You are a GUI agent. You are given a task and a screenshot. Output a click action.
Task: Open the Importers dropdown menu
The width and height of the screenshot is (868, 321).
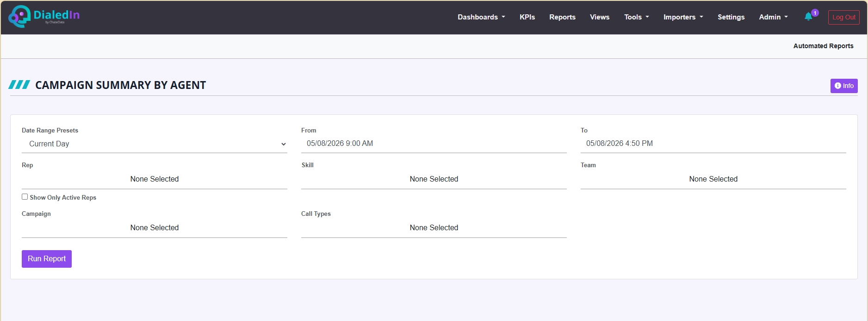[683, 17]
